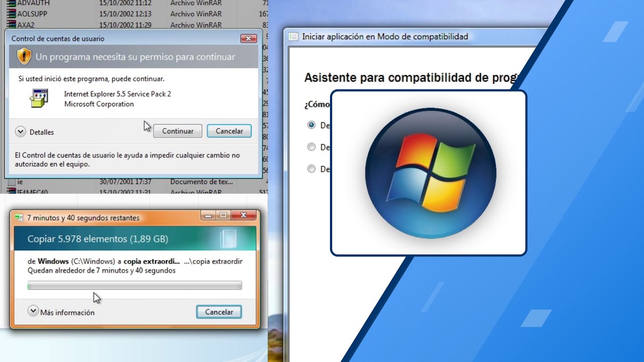644x362 pixels.
Task: Click the compatibility wizard title bar icon
Action: pos(293,37)
